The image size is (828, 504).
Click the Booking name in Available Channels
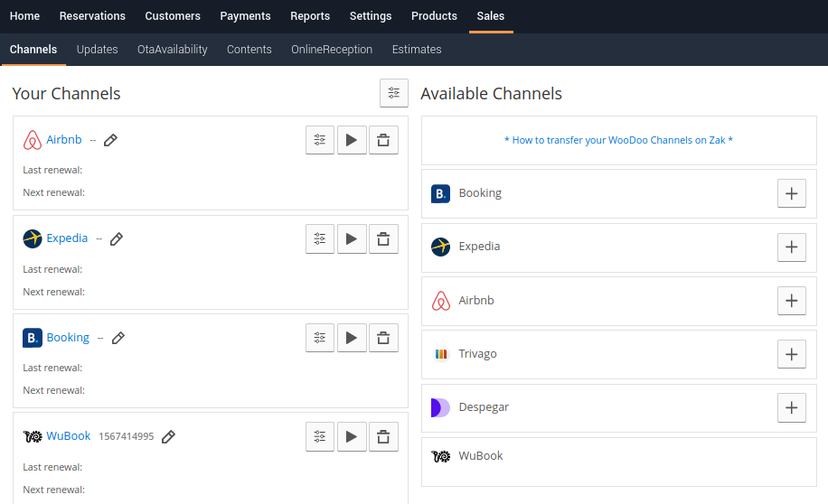coord(480,193)
